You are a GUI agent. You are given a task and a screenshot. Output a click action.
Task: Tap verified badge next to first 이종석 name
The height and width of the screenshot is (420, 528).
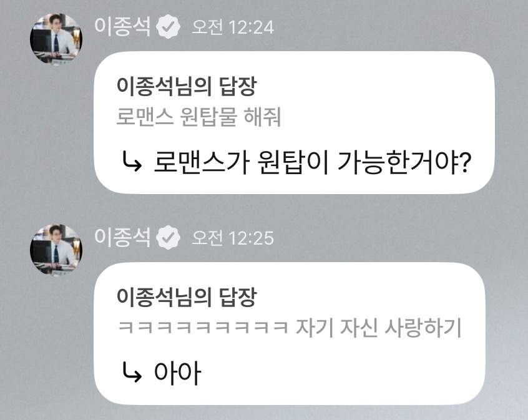pos(168,27)
